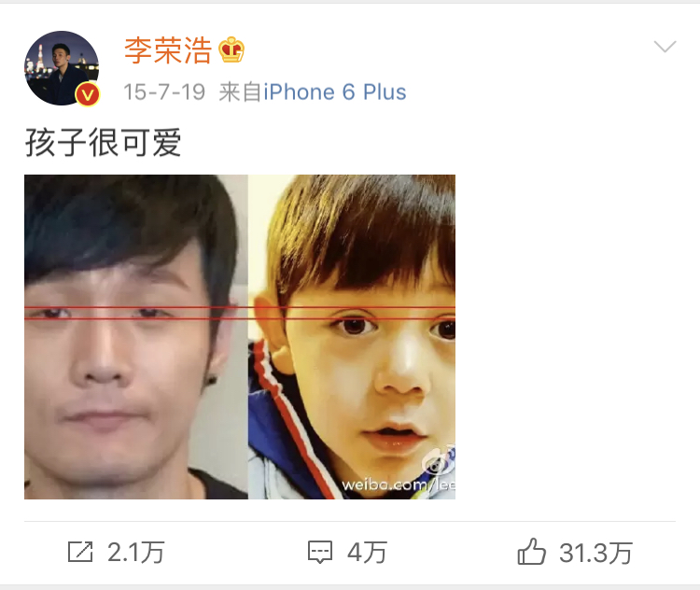The width and height of the screenshot is (700, 590).
Task: Open the 李荣浩 username link
Action: [168, 50]
